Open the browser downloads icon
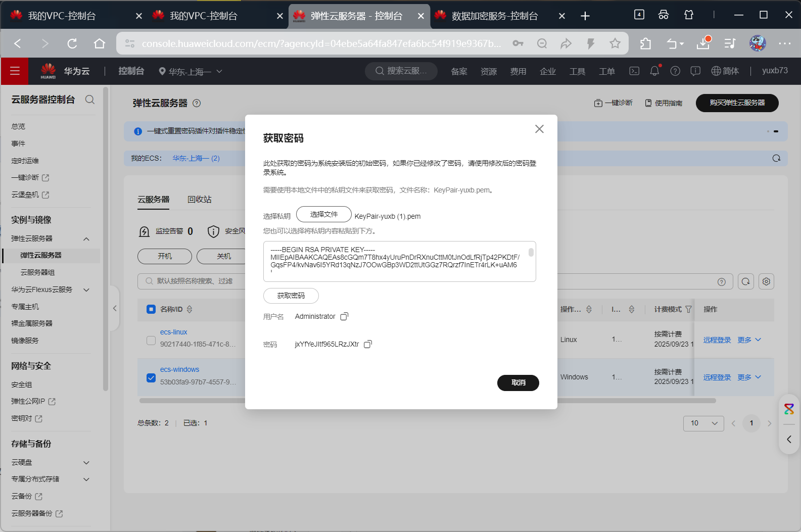801x532 pixels. (x=703, y=43)
